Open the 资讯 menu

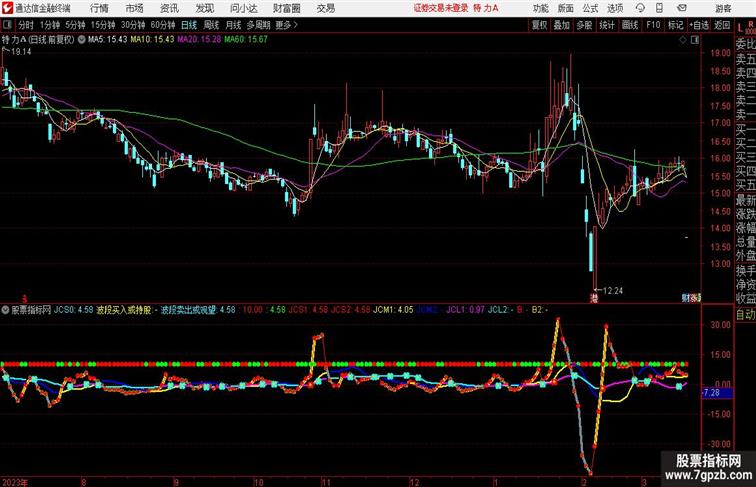(169, 8)
